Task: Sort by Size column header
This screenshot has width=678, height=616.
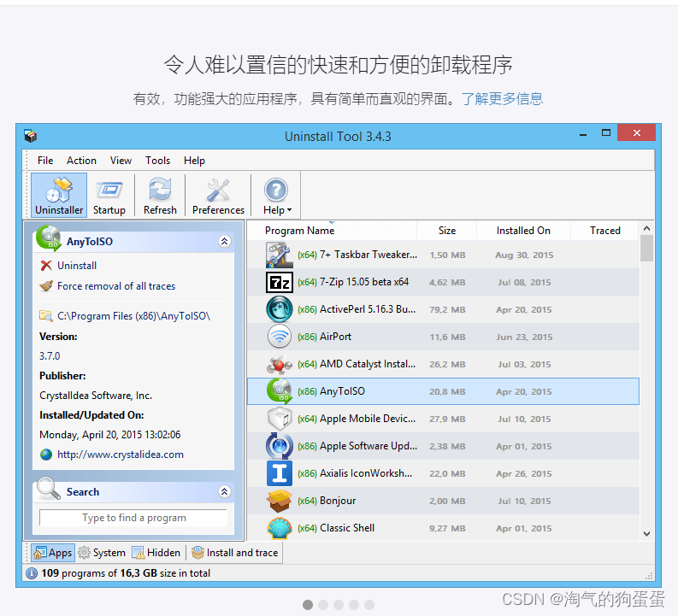Action: pos(446,231)
